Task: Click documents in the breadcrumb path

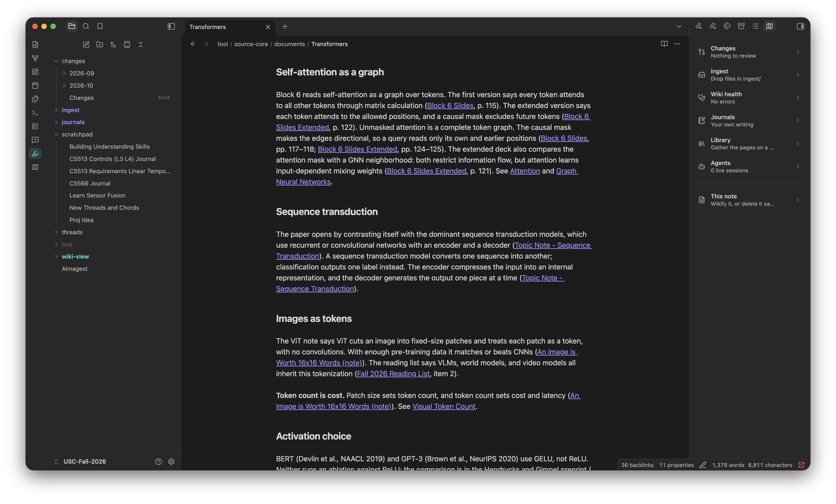Action: 289,44
